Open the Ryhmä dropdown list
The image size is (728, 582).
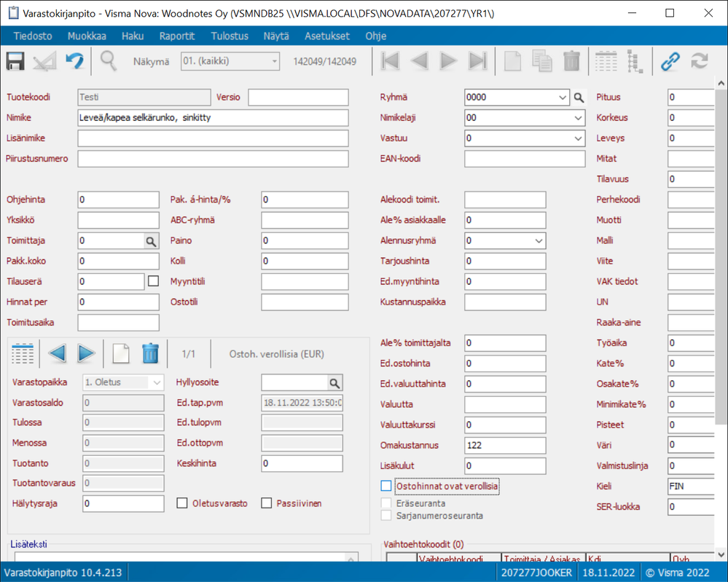[563, 98]
